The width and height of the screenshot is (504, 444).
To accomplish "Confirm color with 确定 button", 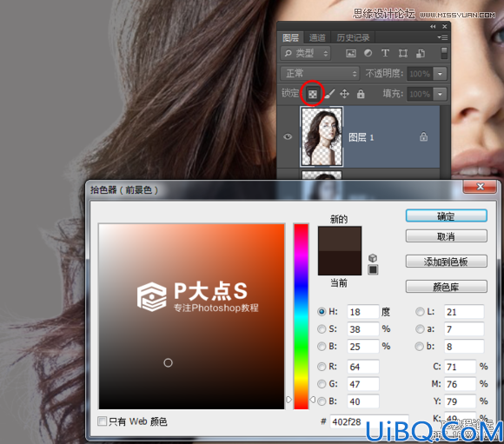I will (446, 216).
